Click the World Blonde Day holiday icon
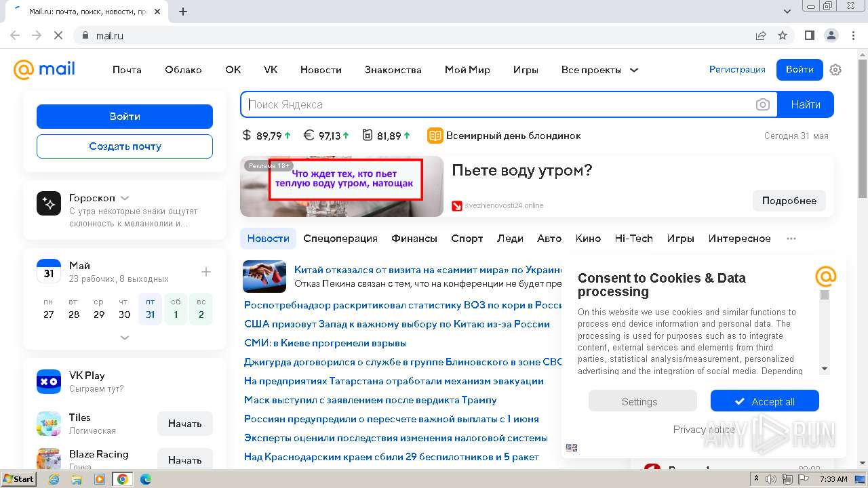Viewport: 868px width, 488px height. (435, 136)
